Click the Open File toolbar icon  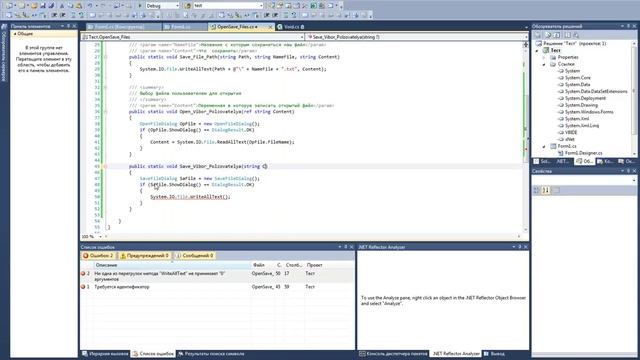pyautogui.click(x=34, y=6)
